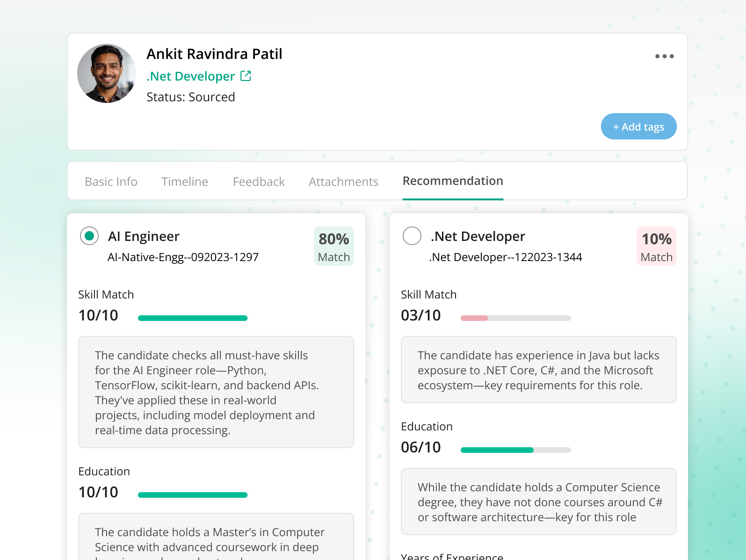Screen dimensions: 746x560
Task: Open the Basic Info tab
Action: tap(111, 182)
